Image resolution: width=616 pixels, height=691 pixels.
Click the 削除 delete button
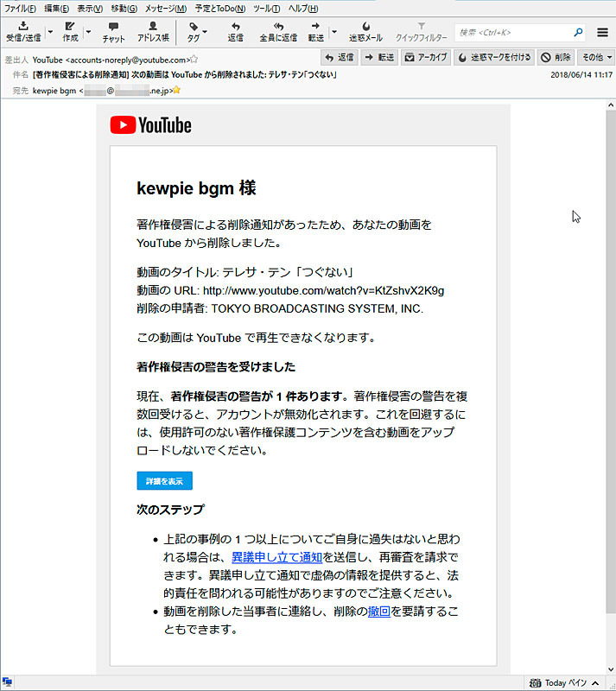click(556, 58)
